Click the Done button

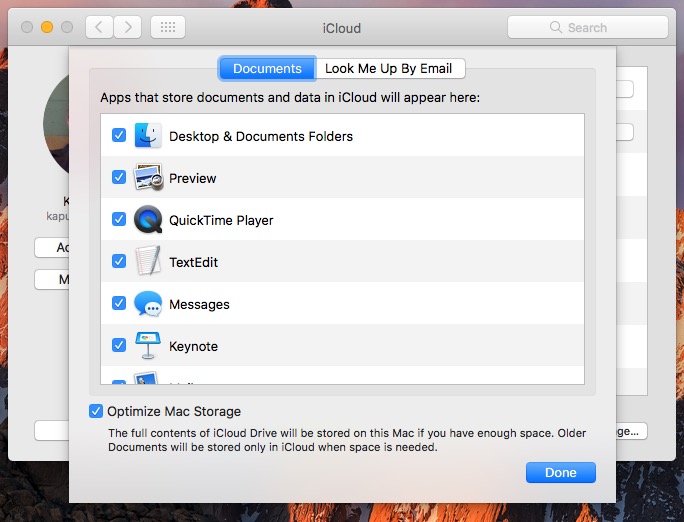[561, 472]
